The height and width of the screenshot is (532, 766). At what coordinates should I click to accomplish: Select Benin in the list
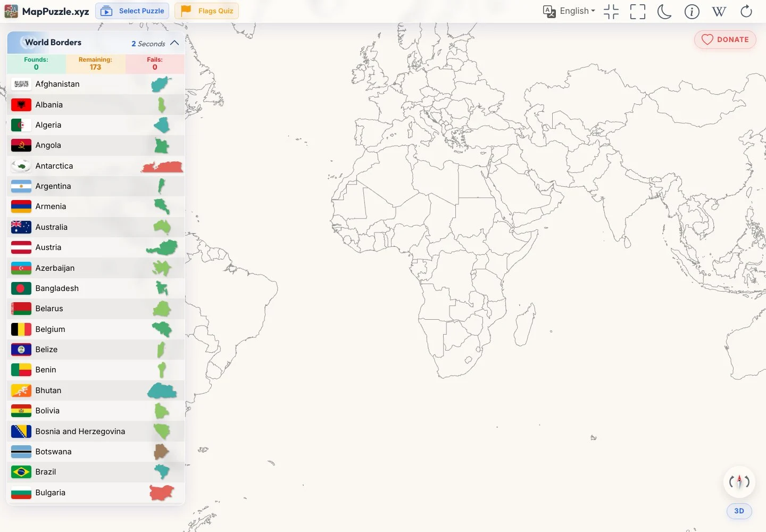[x=96, y=370]
